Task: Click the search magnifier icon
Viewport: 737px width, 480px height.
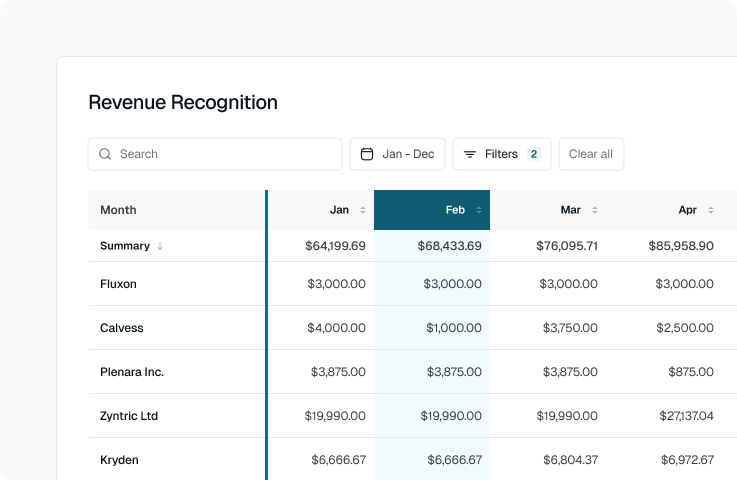Action: tap(105, 154)
